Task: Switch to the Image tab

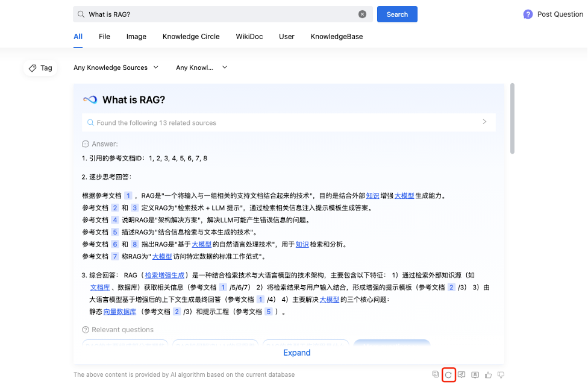Action: (136, 37)
